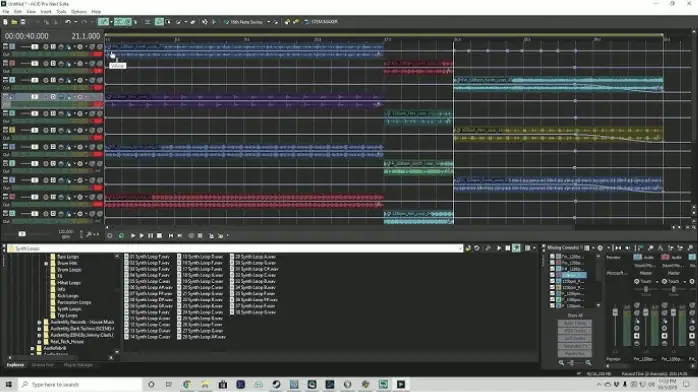Stop preview in explorer toolbar
Image resolution: width=698 pixels, height=392 pixels.
[x=507, y=248]
